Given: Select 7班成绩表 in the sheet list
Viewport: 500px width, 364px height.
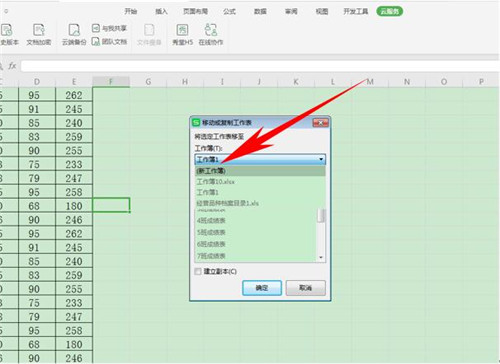Looking at the screenshot, I should 256,256.
